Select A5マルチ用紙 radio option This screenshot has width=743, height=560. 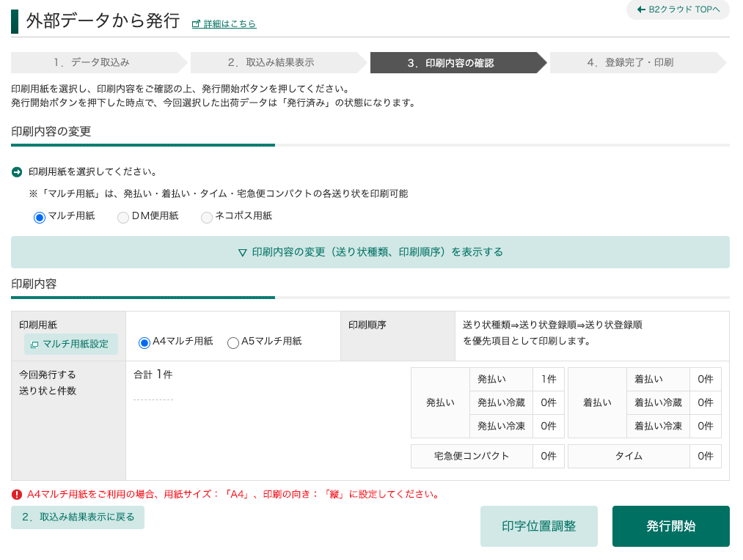tap(233, 343)
